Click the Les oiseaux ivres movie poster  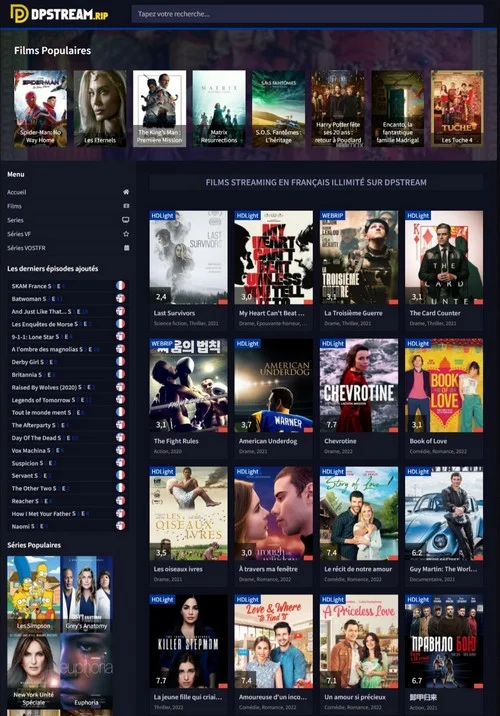pos(188,513)
